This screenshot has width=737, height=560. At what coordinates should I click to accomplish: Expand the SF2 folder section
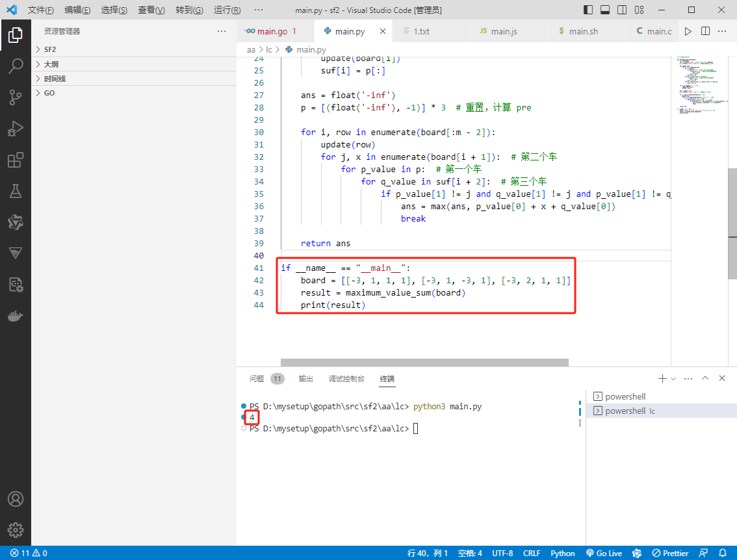click(x=133, y=49)
